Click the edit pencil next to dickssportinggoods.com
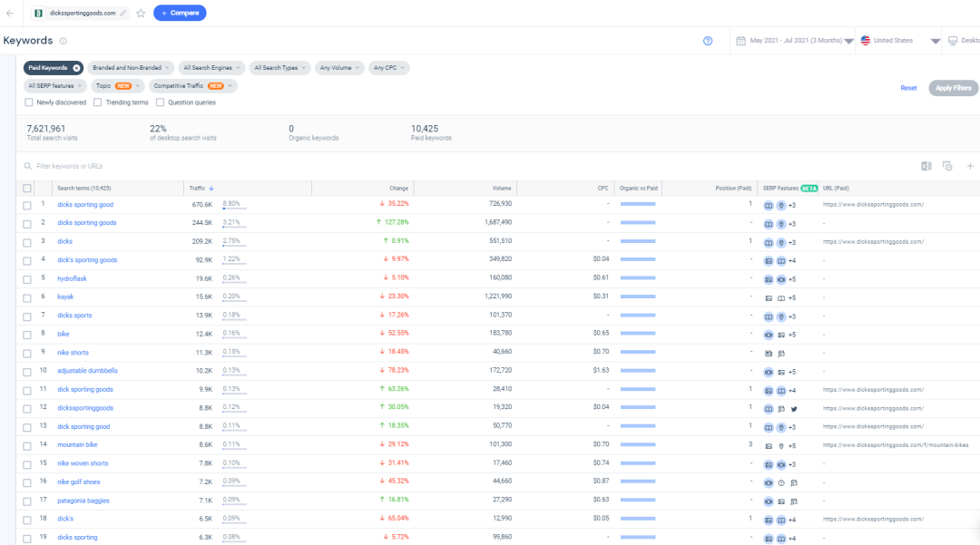Image resolution: width=980 pixels, height=545 pixels. coord(123,14)
